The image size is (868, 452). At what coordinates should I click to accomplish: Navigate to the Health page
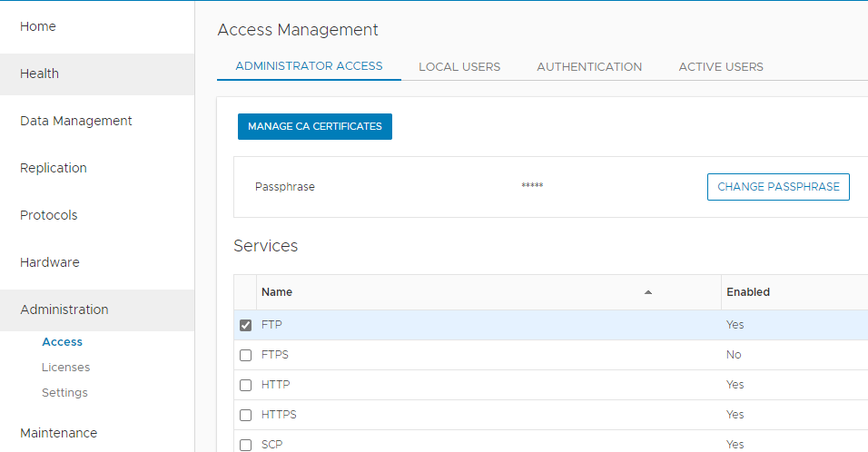click(x=39, y=74)
